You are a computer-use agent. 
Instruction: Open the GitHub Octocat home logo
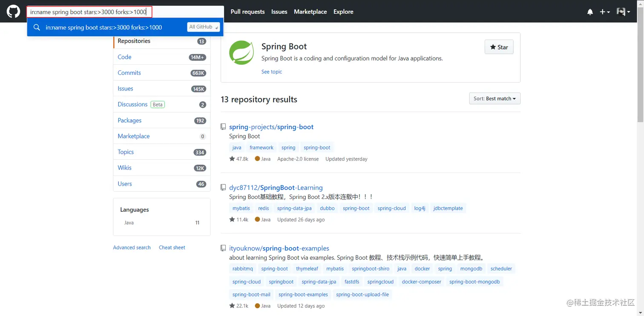(13, 11)
